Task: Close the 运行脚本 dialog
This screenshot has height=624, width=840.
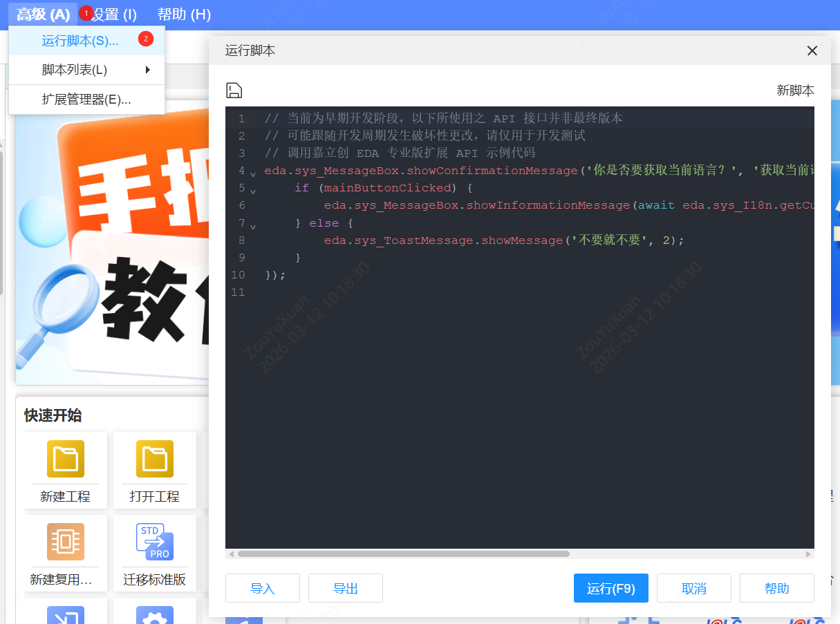Action: [812, 50]
